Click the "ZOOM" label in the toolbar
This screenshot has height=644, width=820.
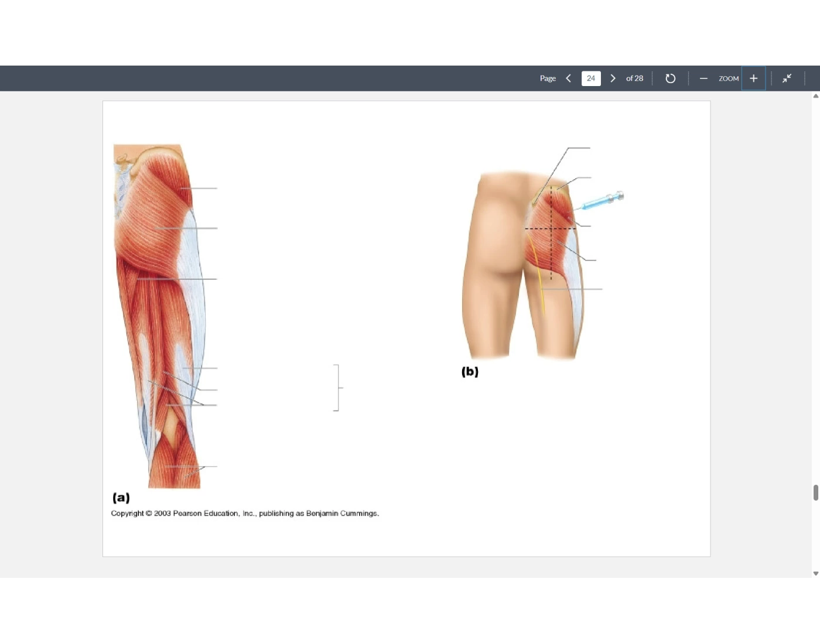(x=729, y=78)
